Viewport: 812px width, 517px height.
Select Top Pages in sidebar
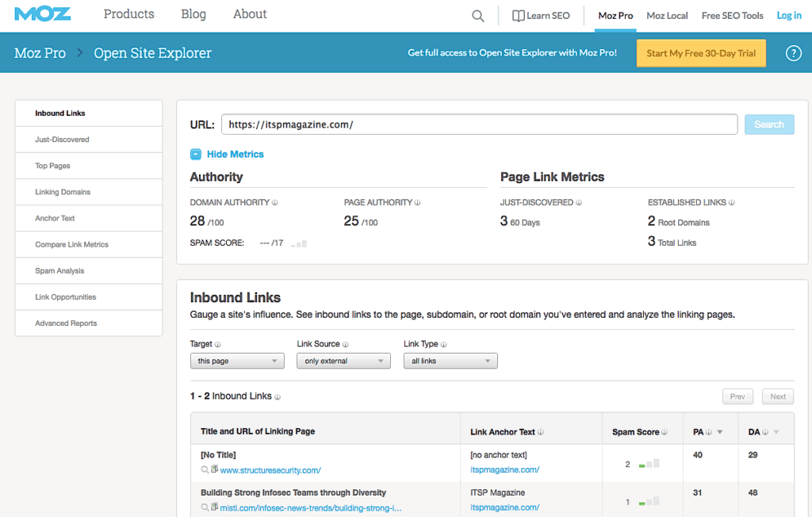coord(89,166)
